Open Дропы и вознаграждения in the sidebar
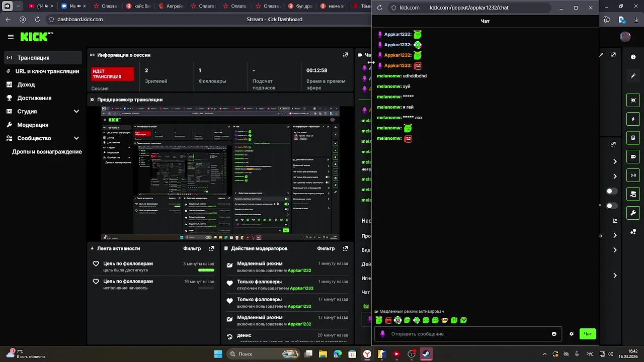 [x=47, y=151]
